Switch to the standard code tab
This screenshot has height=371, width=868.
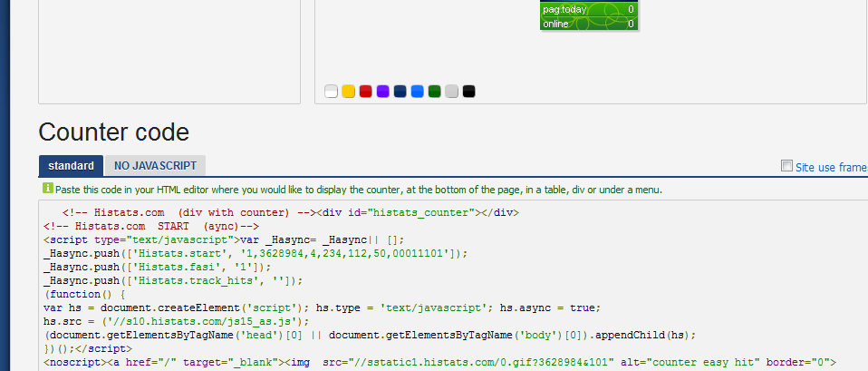71,166
